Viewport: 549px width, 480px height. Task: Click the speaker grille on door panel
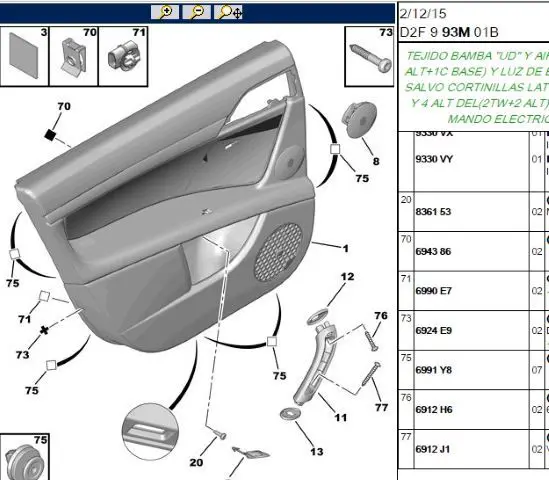pyautogui.click(x=279, y=252)
